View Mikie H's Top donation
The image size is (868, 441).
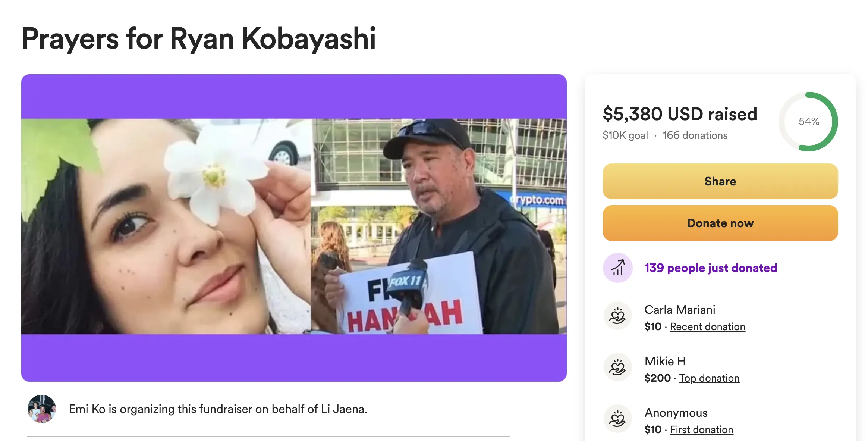click(x=709, y=378)
